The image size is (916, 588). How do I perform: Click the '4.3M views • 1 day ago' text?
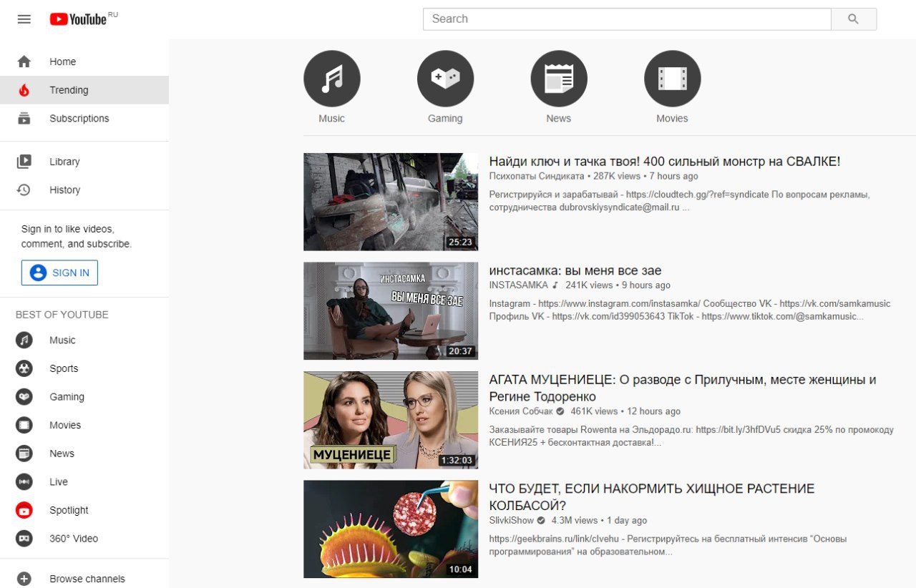(599, 520)
